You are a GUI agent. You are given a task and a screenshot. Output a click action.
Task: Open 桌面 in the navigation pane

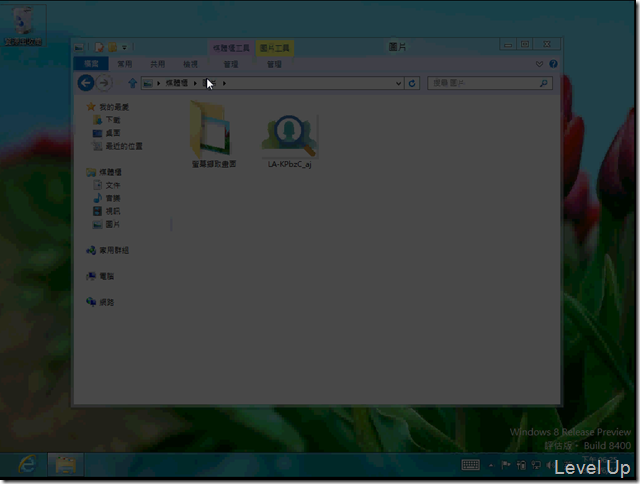coord(113,133)
